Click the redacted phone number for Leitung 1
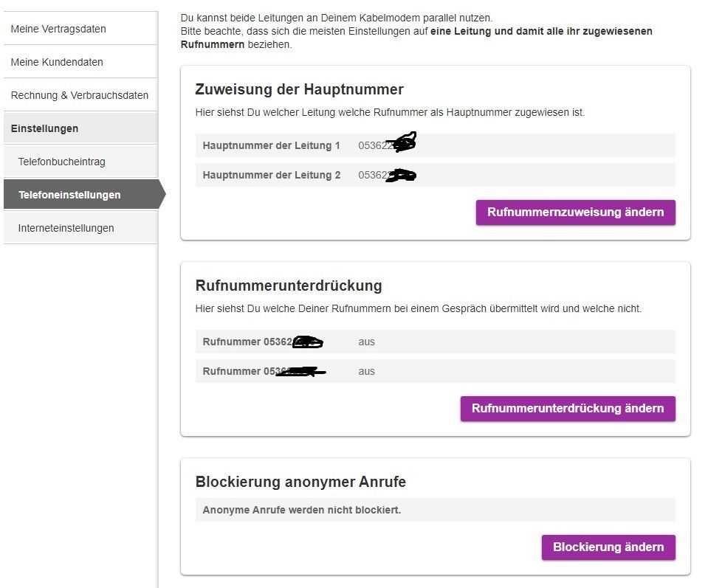 (x=387, y=145)
